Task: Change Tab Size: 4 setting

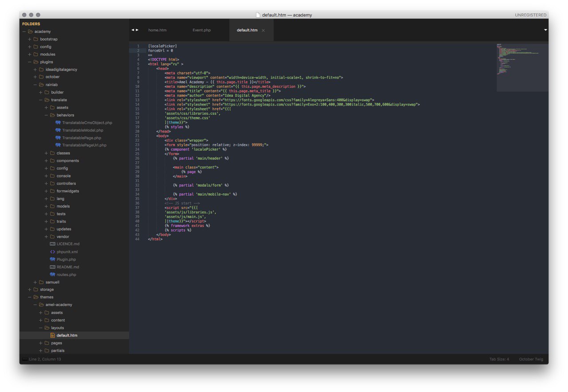Action: [499, 359]
